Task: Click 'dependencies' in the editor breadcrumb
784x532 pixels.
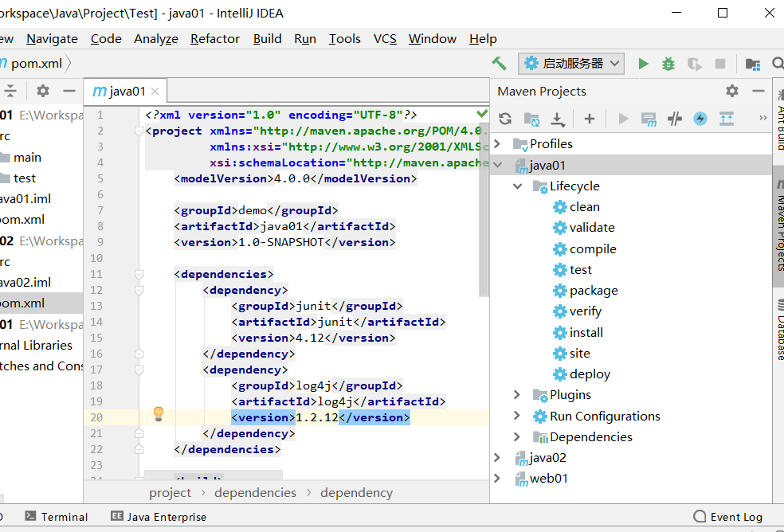Action: [x=255, y=493]
